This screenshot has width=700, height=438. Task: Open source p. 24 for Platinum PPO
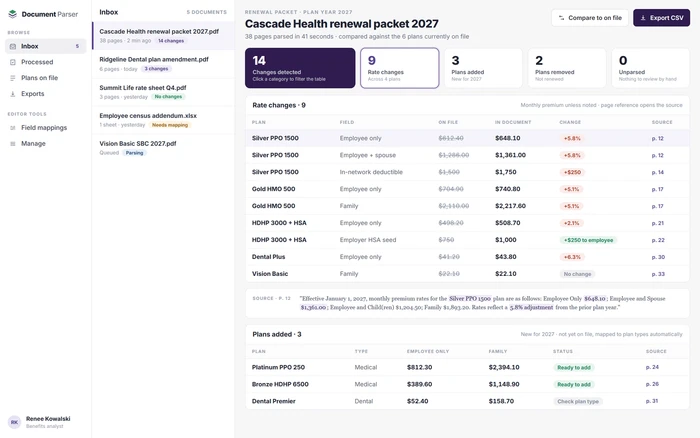click(652, 367)
